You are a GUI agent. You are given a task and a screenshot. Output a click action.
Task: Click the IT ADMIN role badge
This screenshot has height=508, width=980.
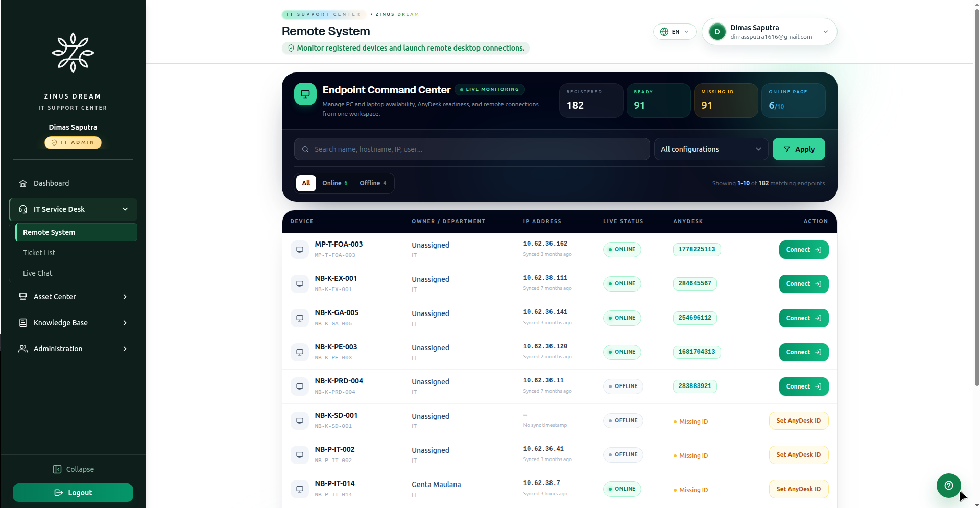click(x=73, y=142)
